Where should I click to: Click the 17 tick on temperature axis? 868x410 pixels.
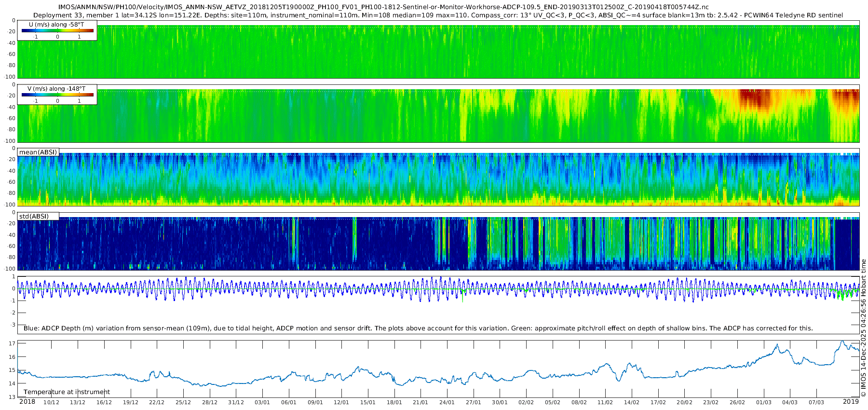[13, 344]
